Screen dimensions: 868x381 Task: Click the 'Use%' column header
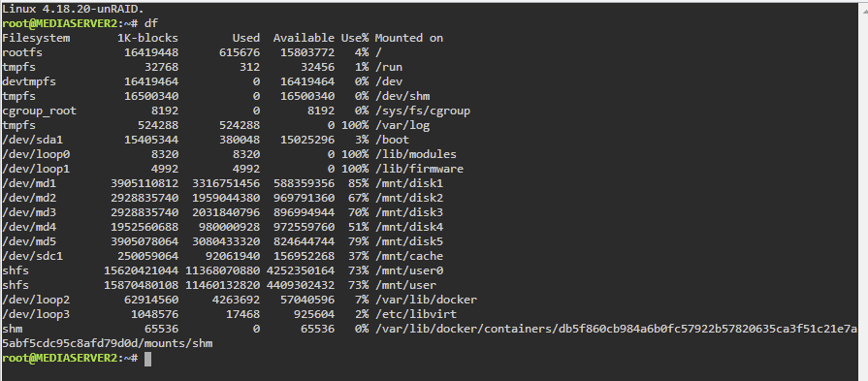click(x=354, y=38)
